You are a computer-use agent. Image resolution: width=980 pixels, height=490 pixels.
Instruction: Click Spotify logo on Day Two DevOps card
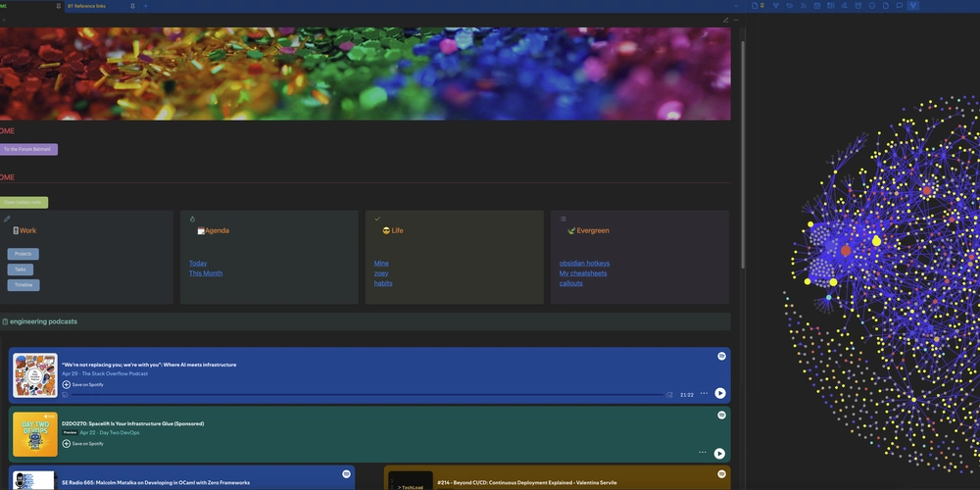point(721,415)
